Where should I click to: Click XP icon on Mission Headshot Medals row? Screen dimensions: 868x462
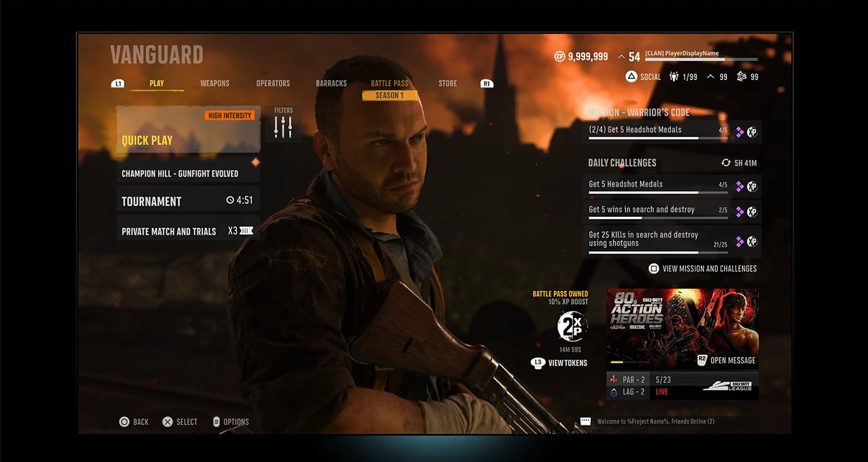tap(752, 132)
